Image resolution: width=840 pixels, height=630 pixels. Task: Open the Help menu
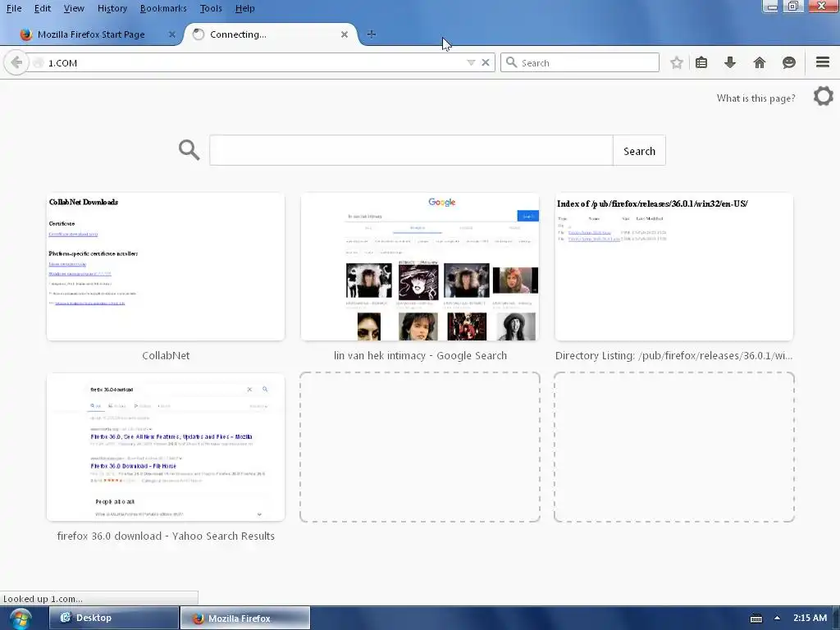pyautogui.click(x=244, y=8)
